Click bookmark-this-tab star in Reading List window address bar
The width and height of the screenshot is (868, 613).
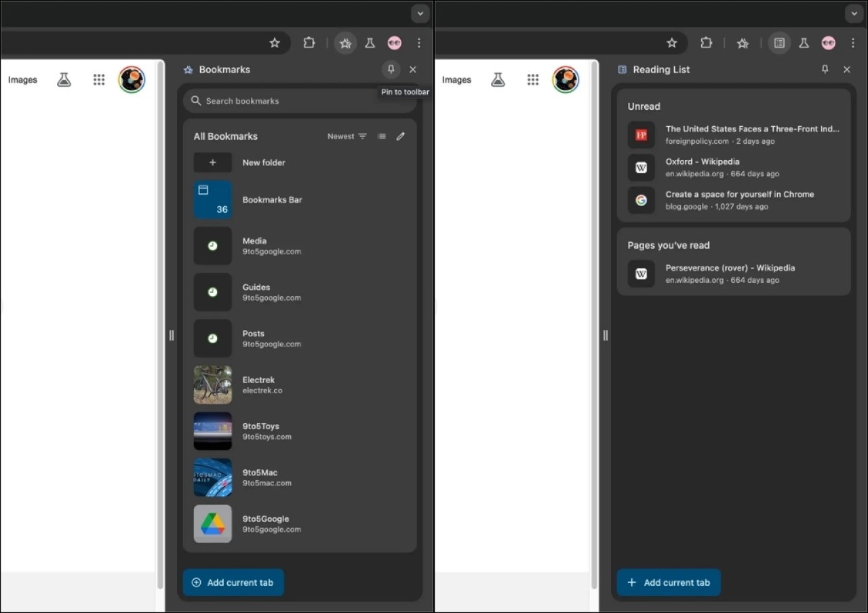click(672, 43)
